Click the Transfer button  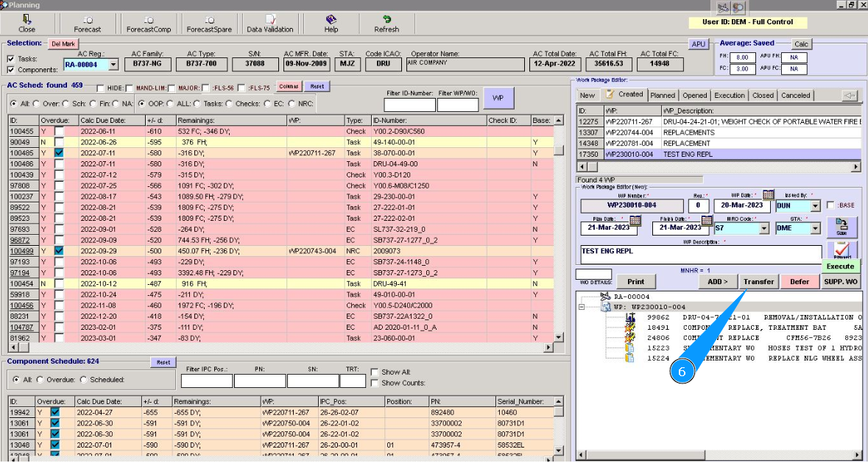click(758, 281)
